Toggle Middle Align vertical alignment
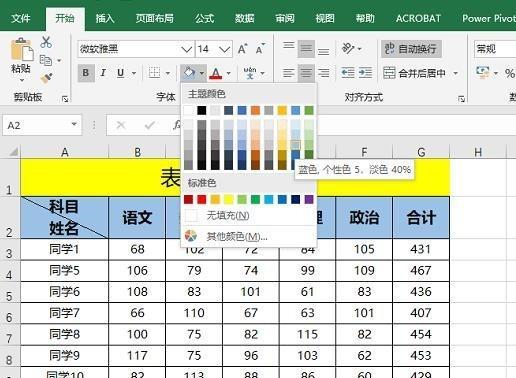The width and height of the screenshot is (516, 378). pyautogui.click(x=306, y=49)
